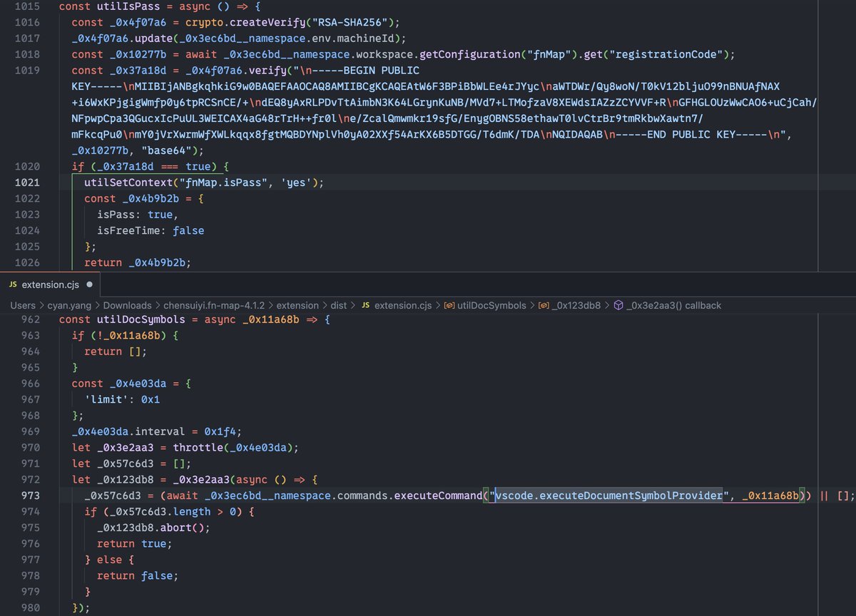856x616 pixels.
Task: Open the extension folder breadcrumb segment
Action: click(297, 305)
